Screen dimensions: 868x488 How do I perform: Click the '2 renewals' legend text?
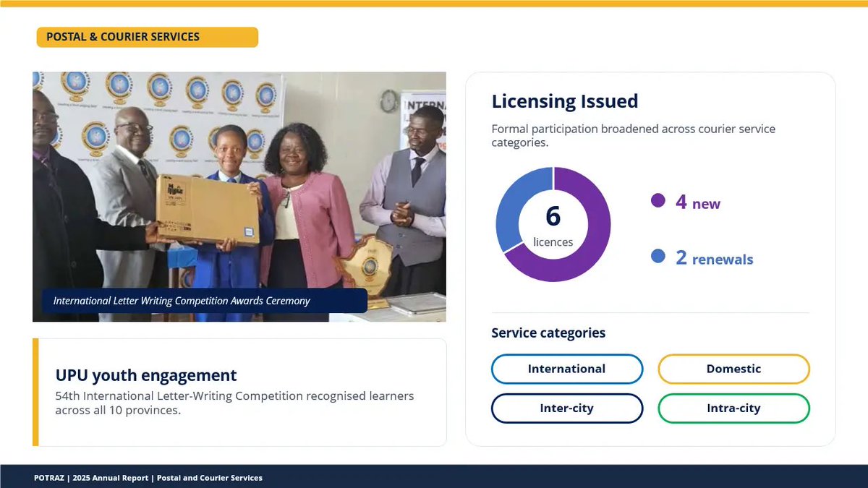715,258
